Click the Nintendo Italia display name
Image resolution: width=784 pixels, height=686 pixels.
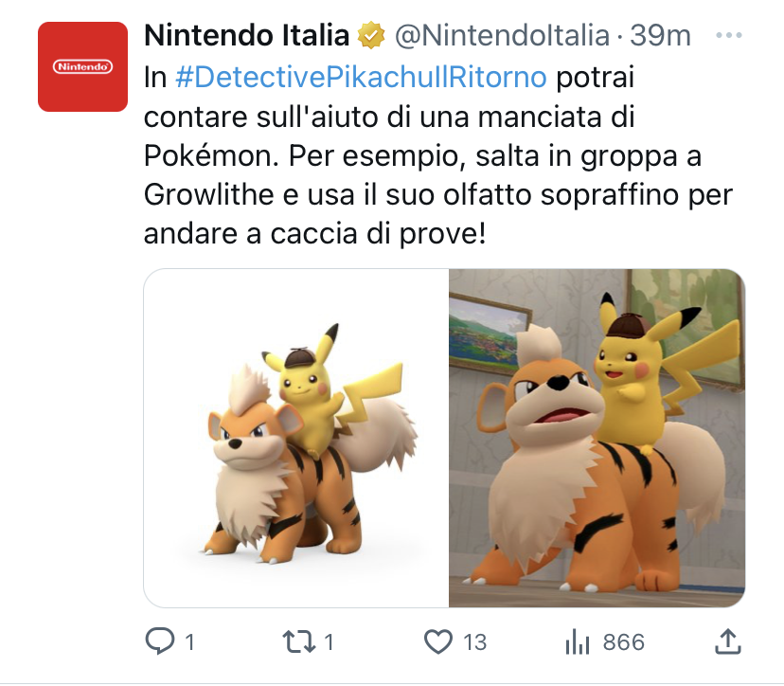(246, 35)
